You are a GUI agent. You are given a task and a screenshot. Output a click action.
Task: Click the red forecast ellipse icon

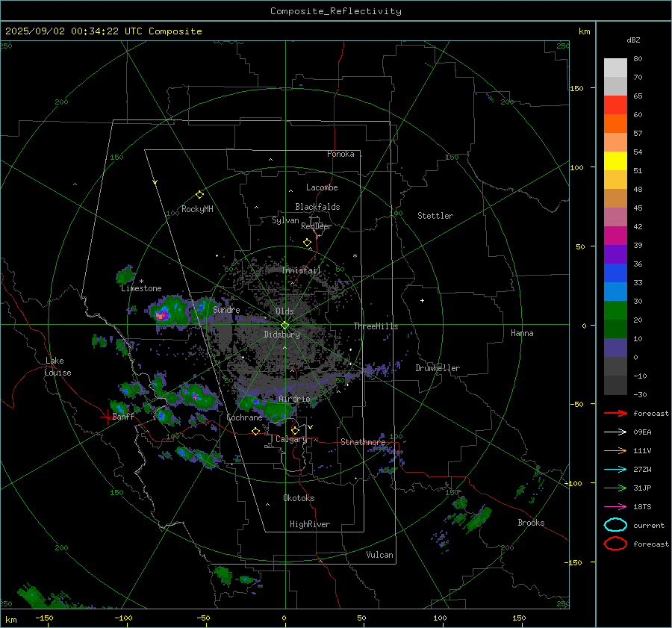615,544
